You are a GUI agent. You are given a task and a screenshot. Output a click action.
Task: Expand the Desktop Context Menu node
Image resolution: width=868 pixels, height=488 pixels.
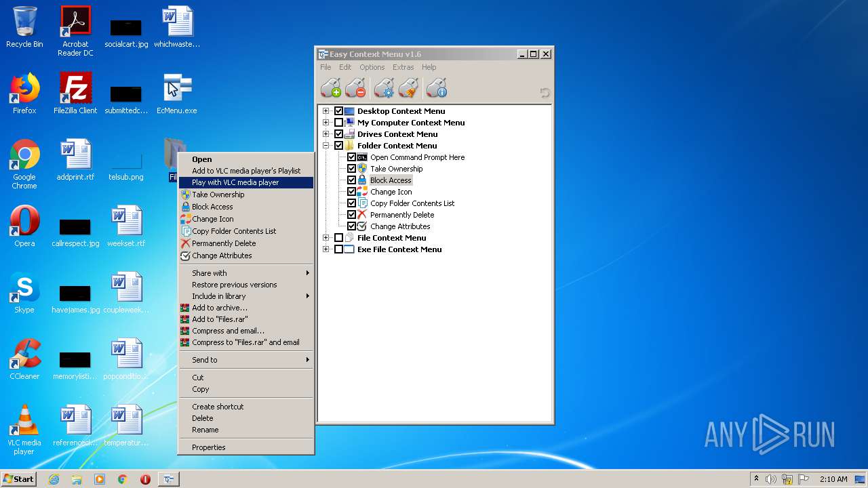point(326,111)
